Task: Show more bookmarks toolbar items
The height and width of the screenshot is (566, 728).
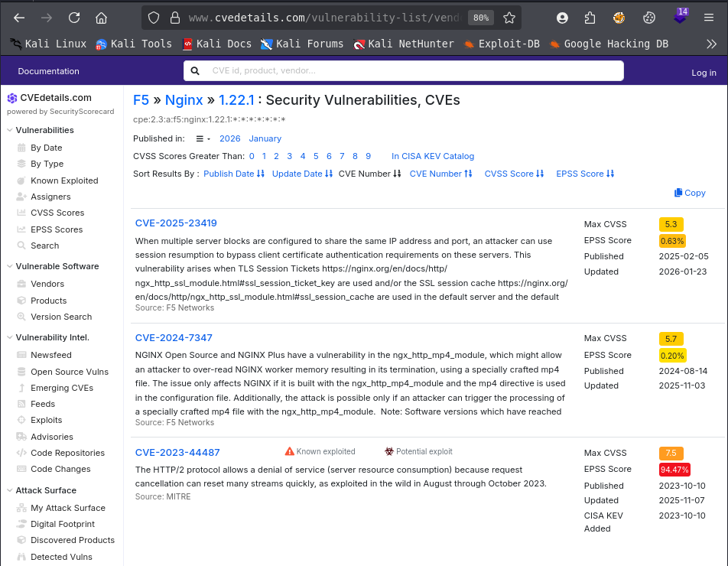Action: pos(711,44)
